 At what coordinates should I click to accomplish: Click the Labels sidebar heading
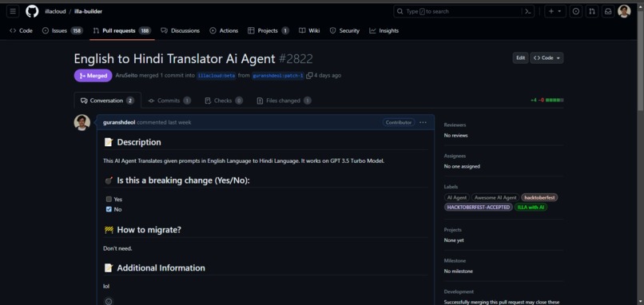(x=451, y=187)
